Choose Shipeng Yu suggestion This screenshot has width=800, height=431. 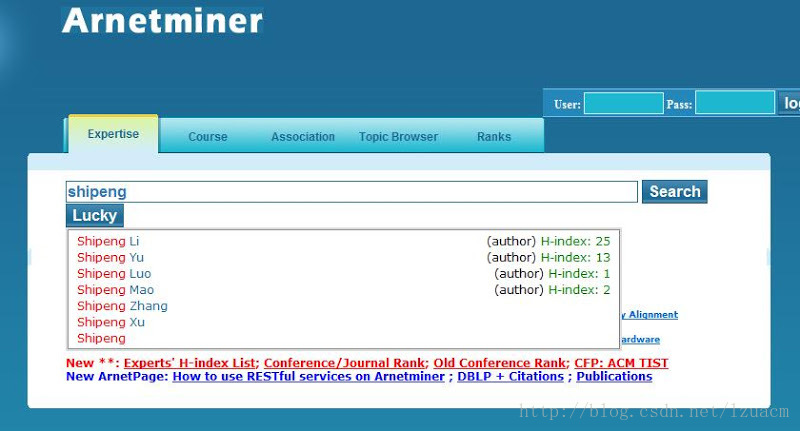(x=344, y=258)
